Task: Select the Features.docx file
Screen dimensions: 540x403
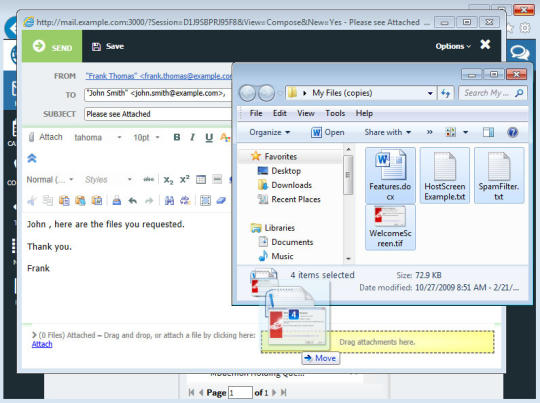Action: pyautogui.click(x=390, y=175)
